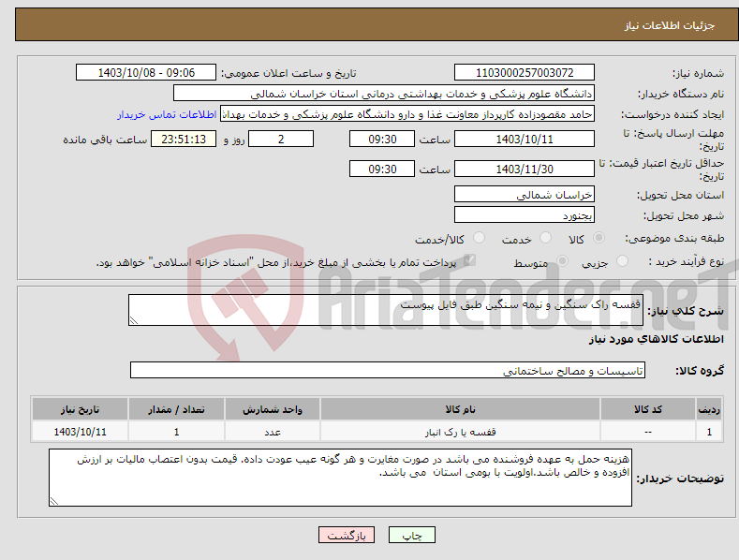Toggle the Islamic treasury payment checkbox
The image size is (739, 560).
tap(469, 260)
